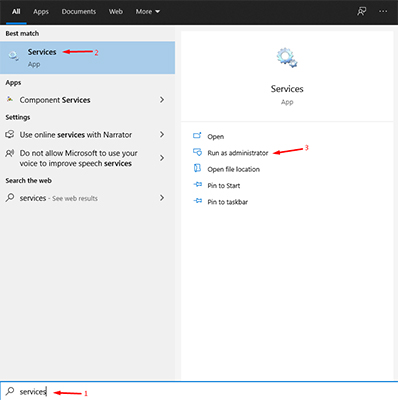The image size is (398, 400).
Task: Choose Open action for Services
Action: pyautogui.click(x=216, y=137)
